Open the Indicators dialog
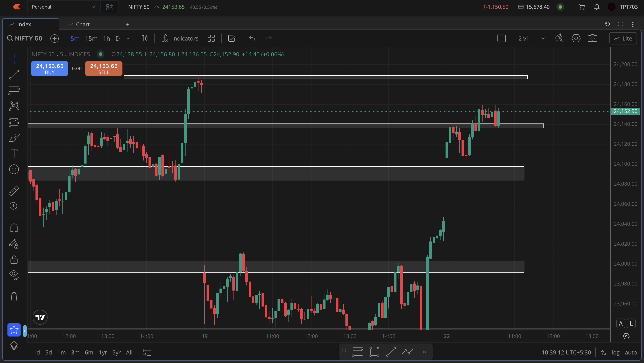The image size is (644, 363). tap(180, 39)
